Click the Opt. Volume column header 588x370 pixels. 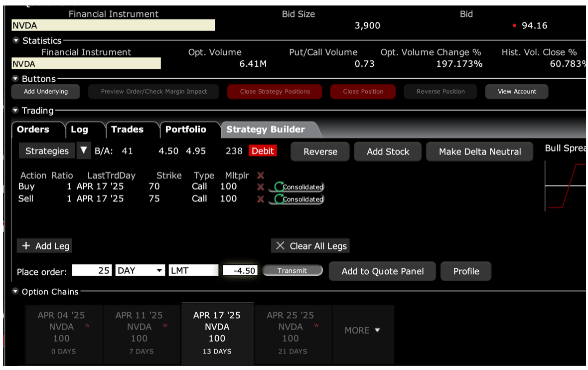point(215,52)
